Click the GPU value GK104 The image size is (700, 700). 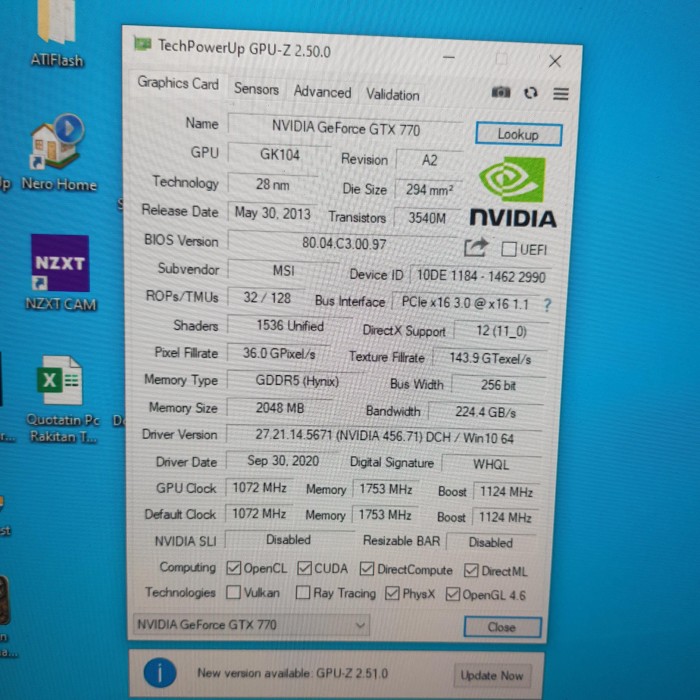click(279, 155)
